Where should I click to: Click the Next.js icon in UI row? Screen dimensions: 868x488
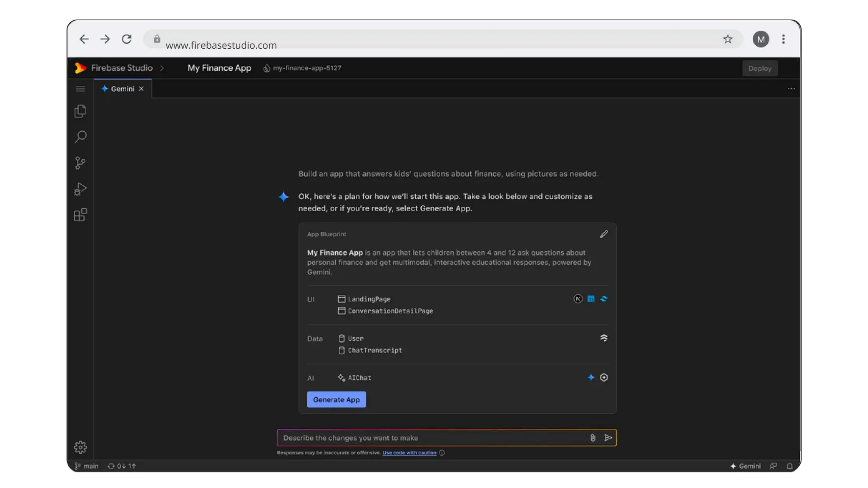pyautogui.click(x=578, y=299)
